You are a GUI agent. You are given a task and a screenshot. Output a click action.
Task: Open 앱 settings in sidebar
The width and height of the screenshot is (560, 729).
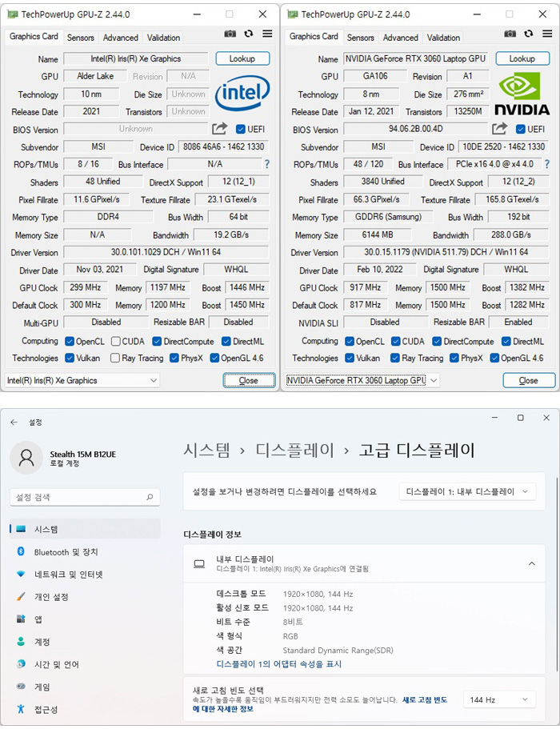coord(85,619)
